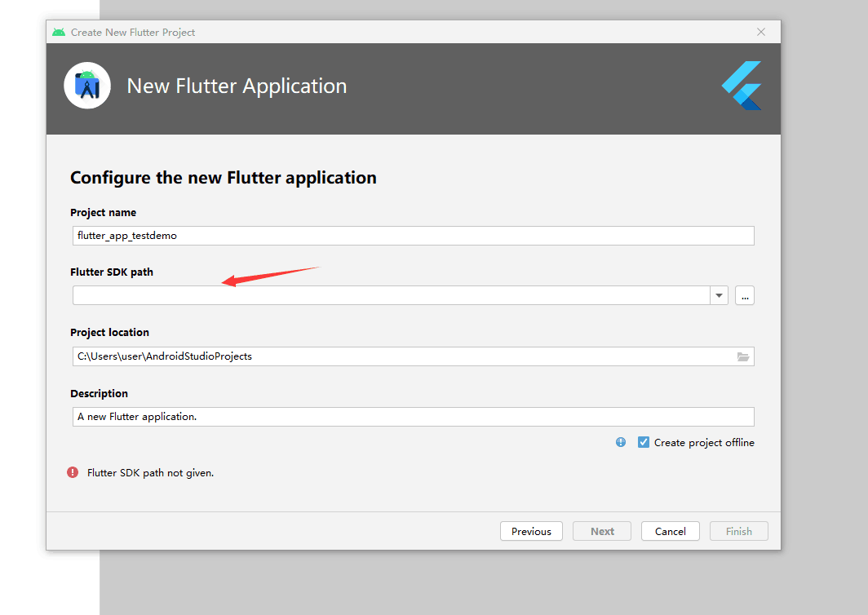Cancel the new Flutter project wizard

click(671, 531)
